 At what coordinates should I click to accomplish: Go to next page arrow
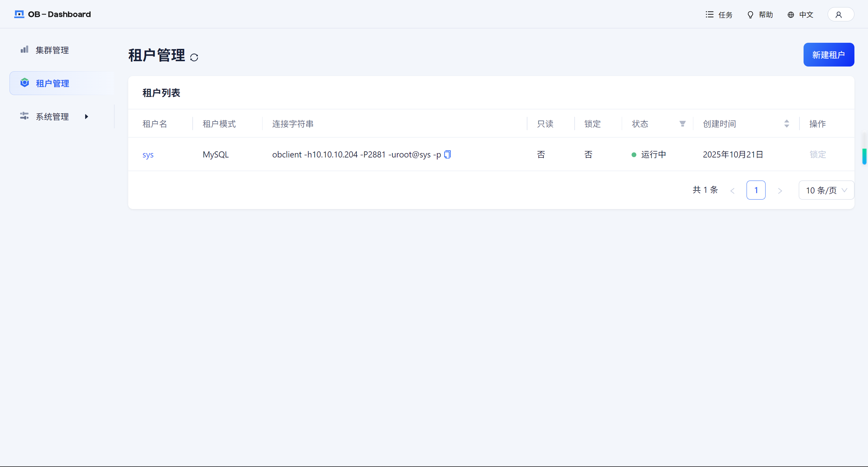[x=780, y=190]
